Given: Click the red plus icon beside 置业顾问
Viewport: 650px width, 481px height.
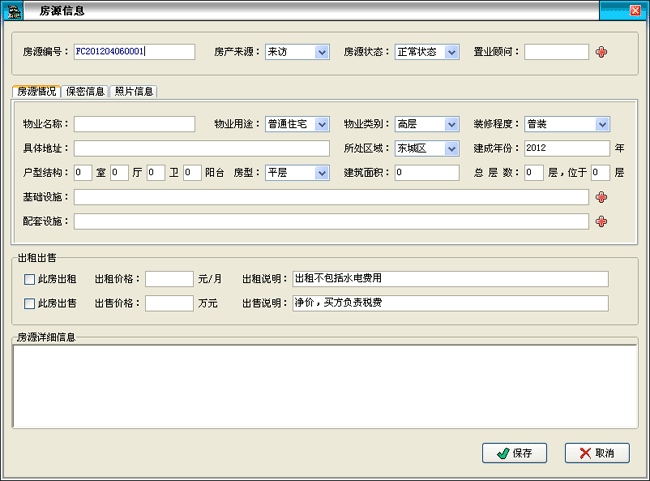Looking at the screenshot, I should coord(601,52).
